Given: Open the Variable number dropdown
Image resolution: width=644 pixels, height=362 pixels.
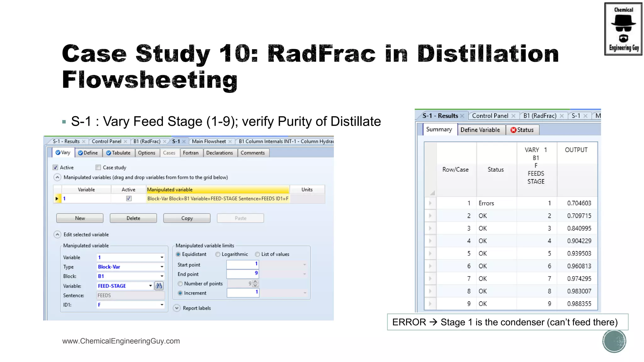Looking at the screenshot, I should coord(162,257).
